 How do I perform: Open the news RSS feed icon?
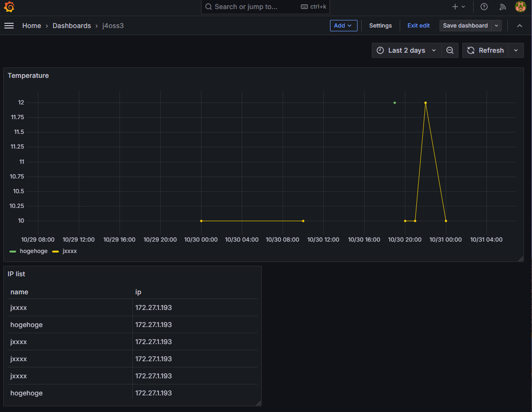(x=503, y=7)
